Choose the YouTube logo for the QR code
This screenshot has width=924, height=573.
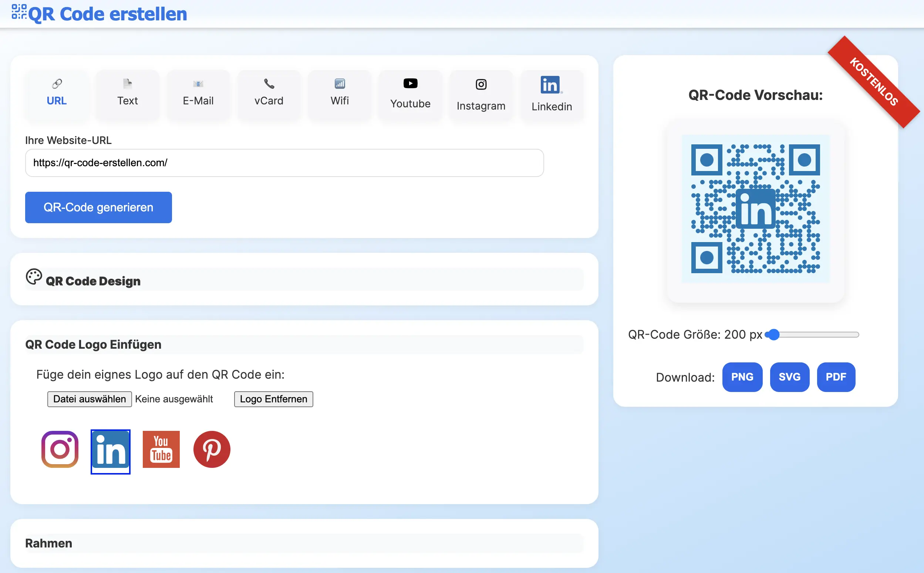(x=161, y=449)
